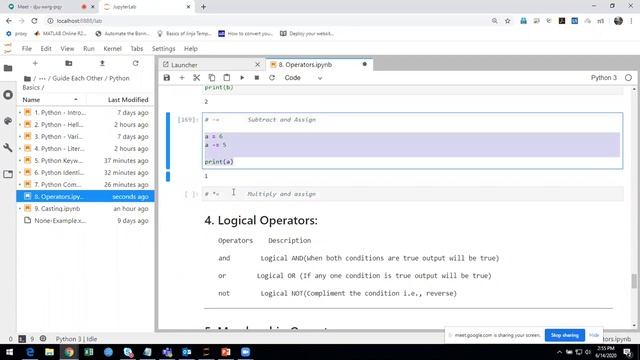Interrupt the kernel with stop icon

click(x=257, y=78)
